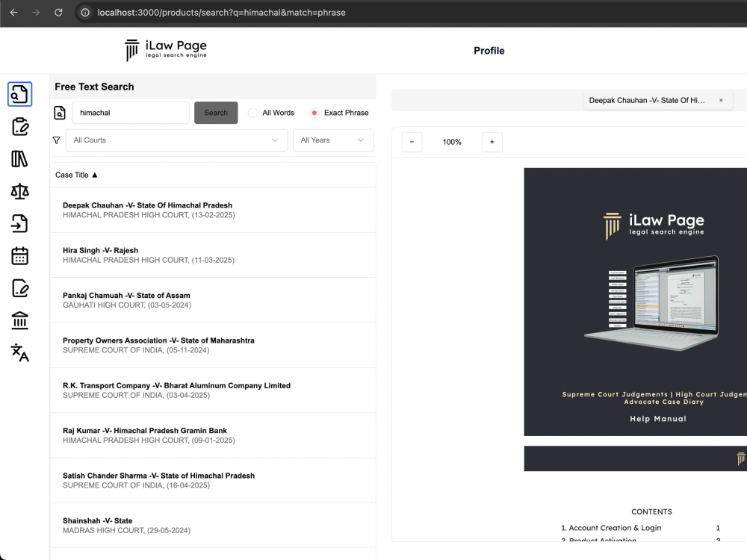747x560 pixels.
Task: Open the library books sidebar icon
Action: pyautogui.click(x=19, y=159)
